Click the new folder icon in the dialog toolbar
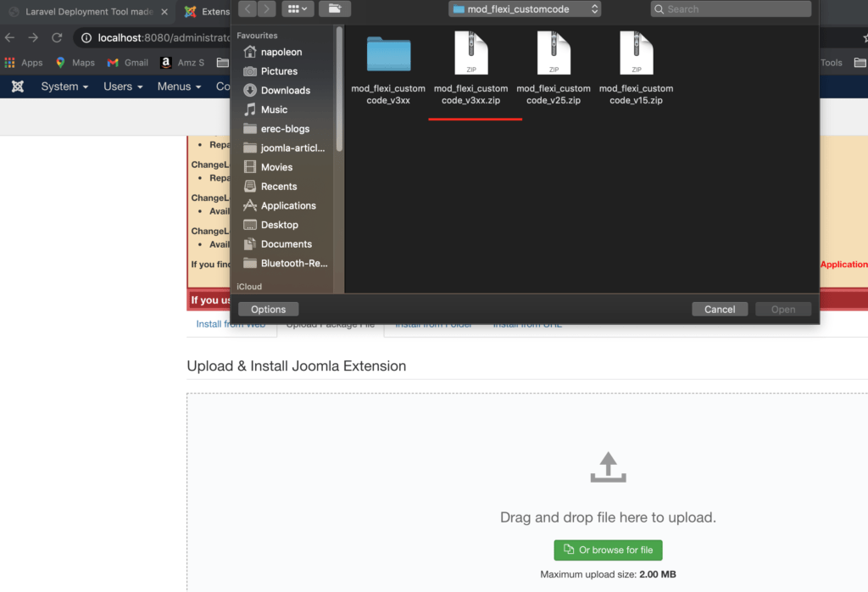The width and height of the screenshot is (868, 592). tap(334, 8)
